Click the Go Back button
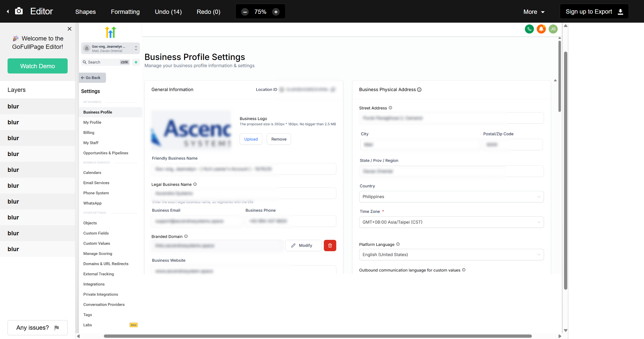This screenshot has width=644, height=339. (x=92, y=78)
